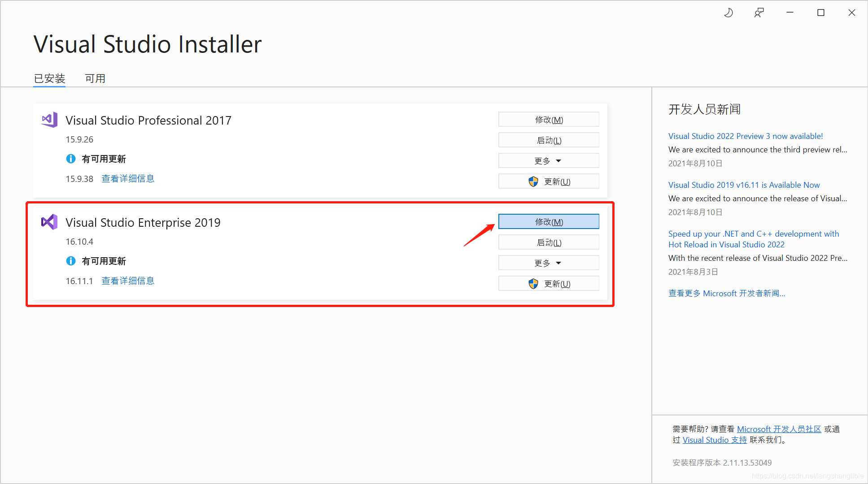Open the Visual Studio 支持 link

click(715, 440)
